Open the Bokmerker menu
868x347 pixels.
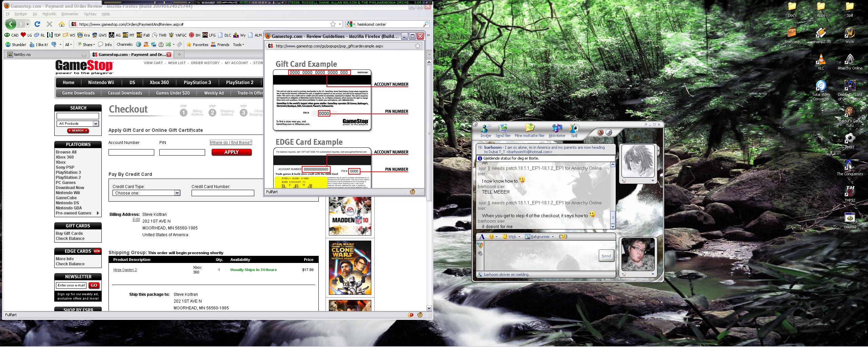(70, 14)
